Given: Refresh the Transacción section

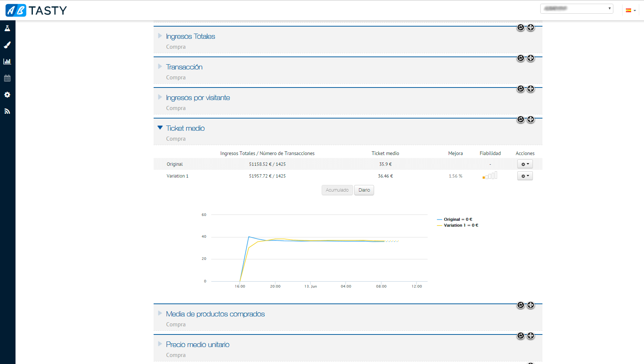Looking at the screenshot, I should 521,58.
